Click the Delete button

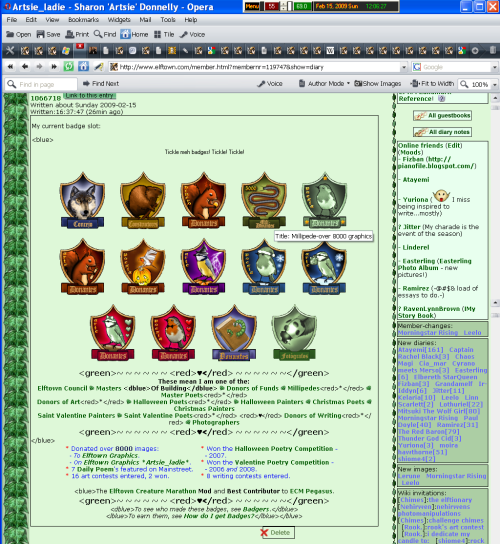277,533
